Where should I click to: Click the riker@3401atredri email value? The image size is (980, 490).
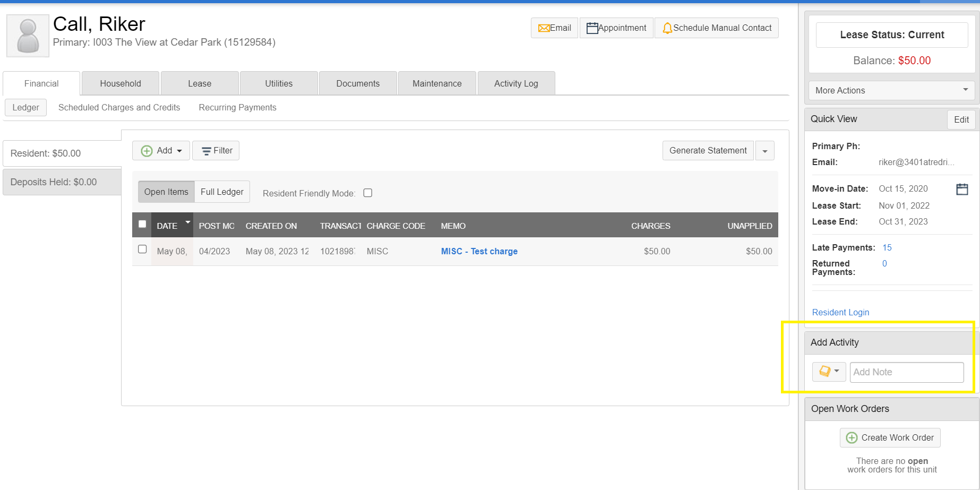coord(916,162)
